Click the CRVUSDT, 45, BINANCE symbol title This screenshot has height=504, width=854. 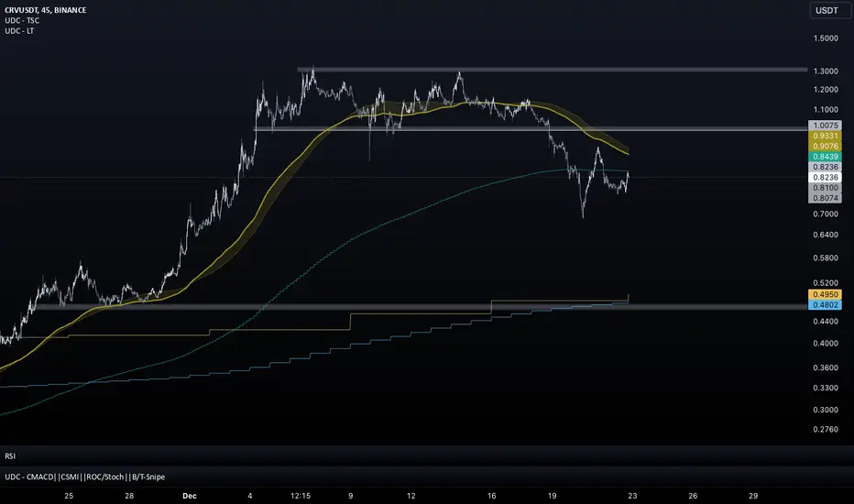pyautogui.click(x=45, y=10)
